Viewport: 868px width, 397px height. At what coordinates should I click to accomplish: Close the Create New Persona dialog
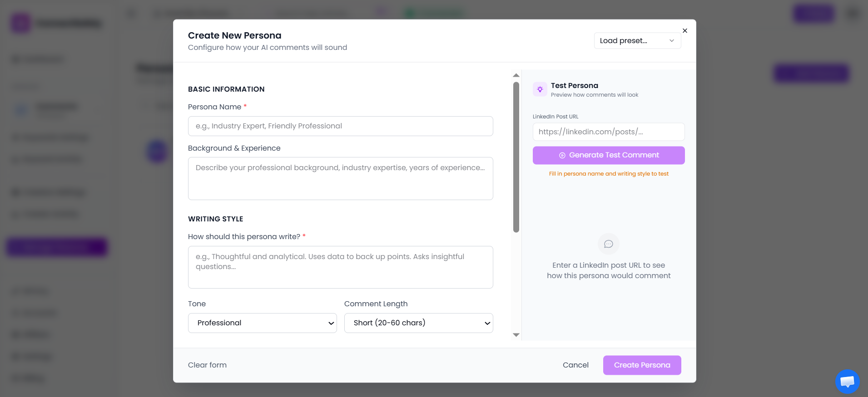click(685, 31)
